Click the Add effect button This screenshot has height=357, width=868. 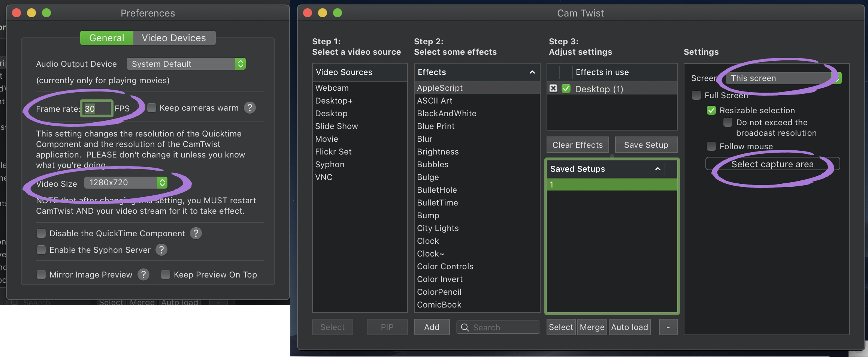pos(432,327)
